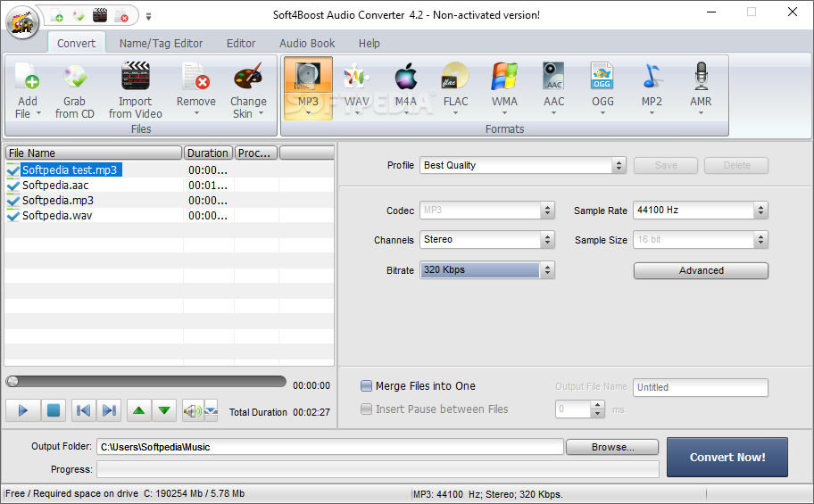Move selected file down in list
The height and width of the screenshot is (504, 814).
(x=164, y=410)
